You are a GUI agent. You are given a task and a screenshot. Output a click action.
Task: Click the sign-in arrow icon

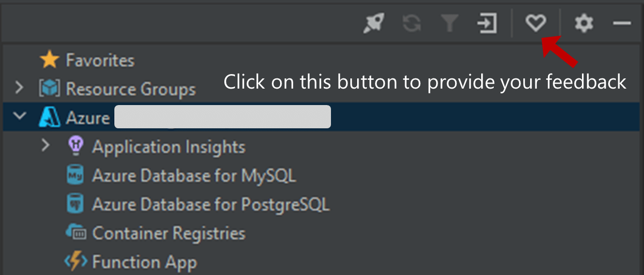[487, 23]
